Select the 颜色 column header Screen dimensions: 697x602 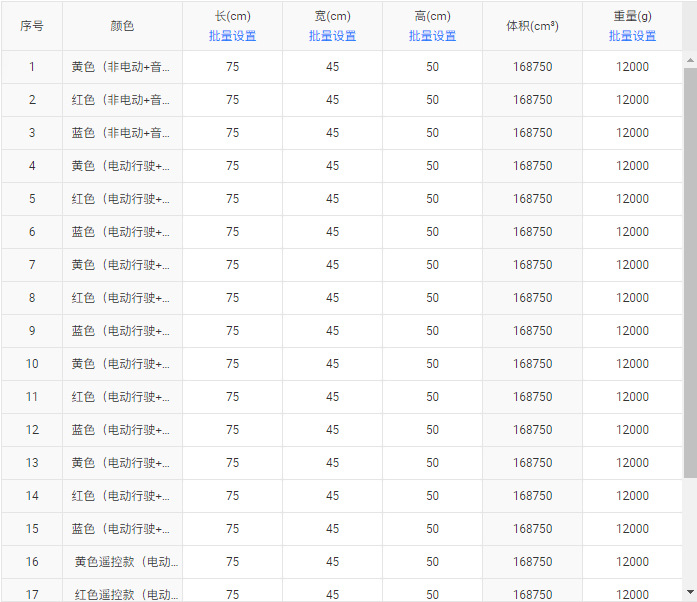click(x=122, y=26)
